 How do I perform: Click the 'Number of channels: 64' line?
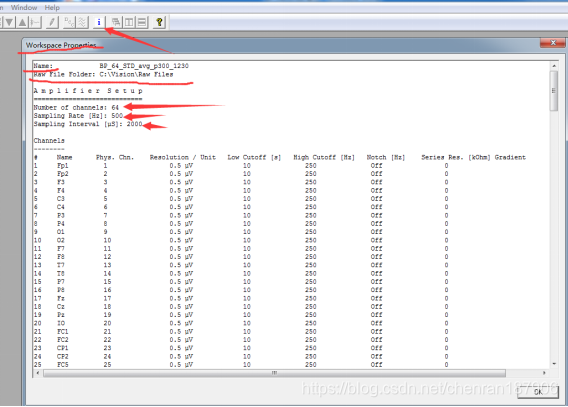tap(76, 108)
